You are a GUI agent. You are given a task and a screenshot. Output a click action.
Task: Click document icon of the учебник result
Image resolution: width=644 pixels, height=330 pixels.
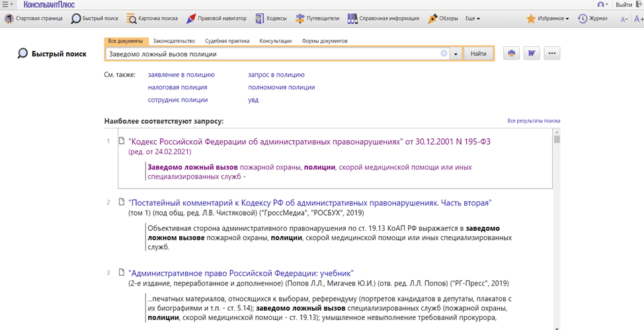pos(121,272)
